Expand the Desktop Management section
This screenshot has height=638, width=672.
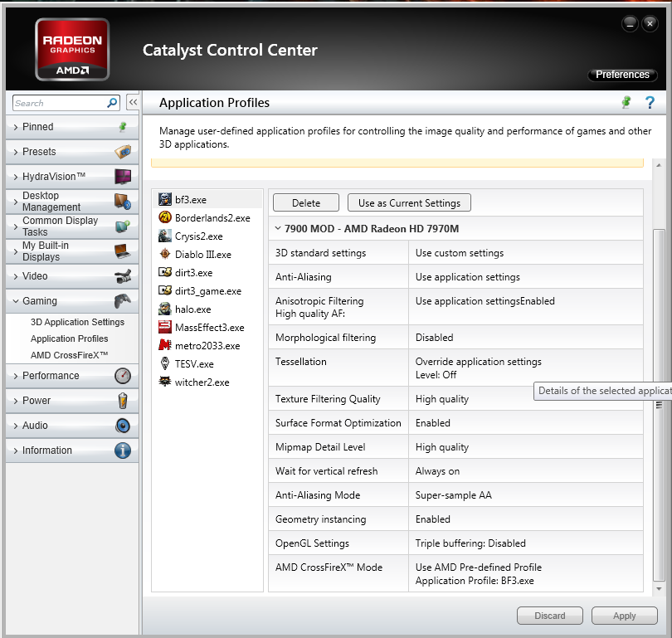click(x=72, y=202)
